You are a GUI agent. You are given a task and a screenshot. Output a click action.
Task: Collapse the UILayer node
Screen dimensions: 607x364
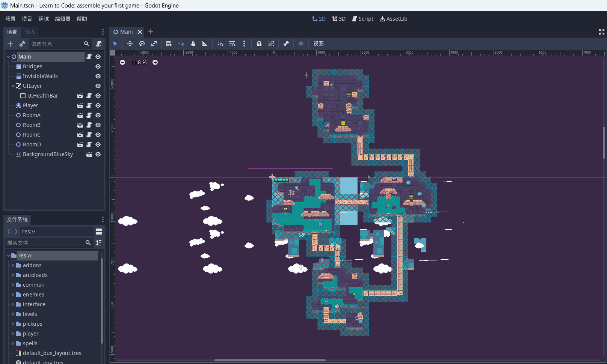(13, 86)
